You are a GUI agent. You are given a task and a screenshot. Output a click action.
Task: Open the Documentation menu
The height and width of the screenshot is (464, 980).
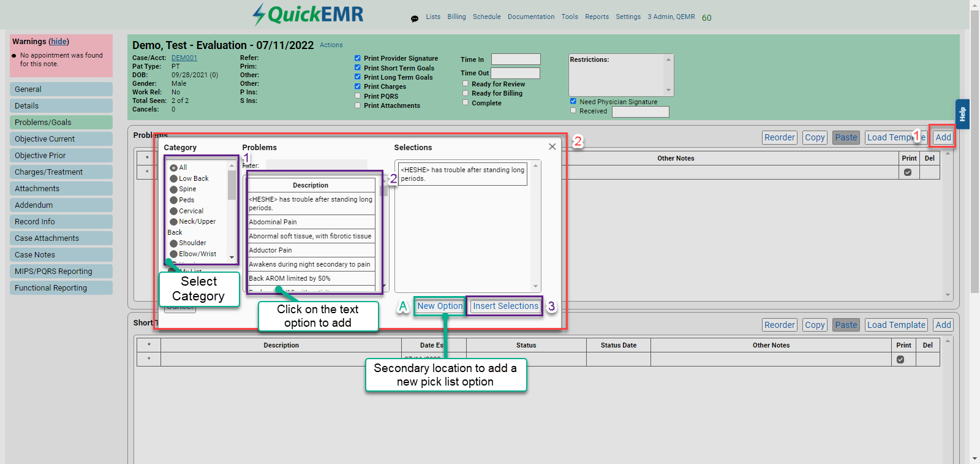tap(531, 17)
